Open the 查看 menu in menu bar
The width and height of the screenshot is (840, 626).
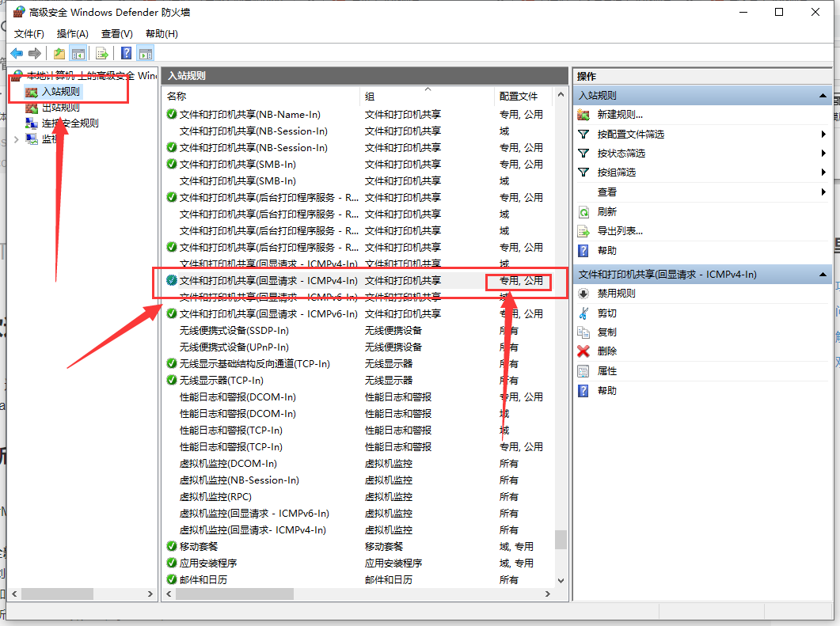click(115, 34)
